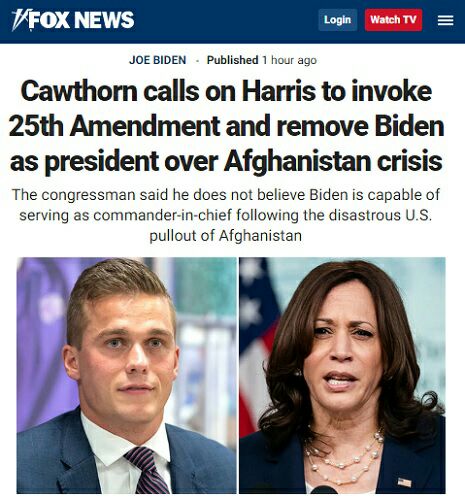
Task: Open the hamburger menu icon
Action: click(445, 20)
